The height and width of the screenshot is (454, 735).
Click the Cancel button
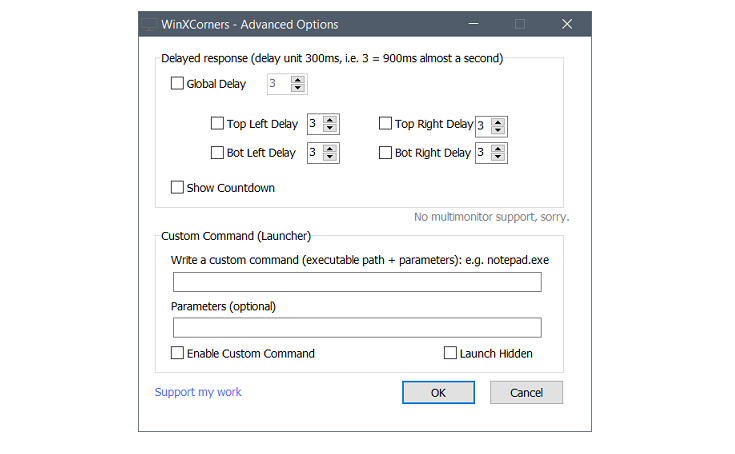(526, 393)
